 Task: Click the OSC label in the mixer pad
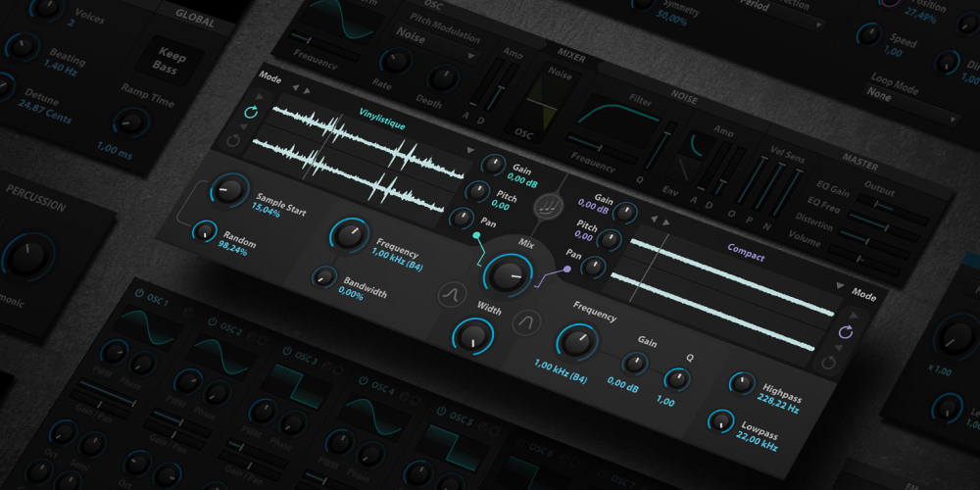click(523, 132)
